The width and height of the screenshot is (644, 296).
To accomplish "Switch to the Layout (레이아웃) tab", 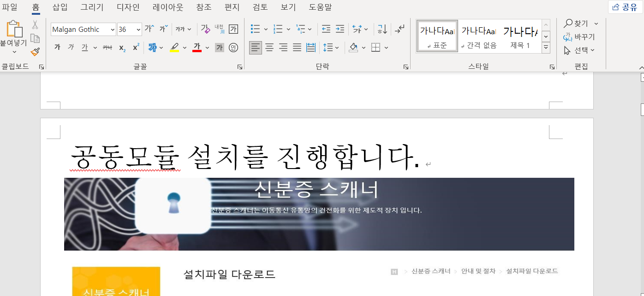I will [168, 7].
